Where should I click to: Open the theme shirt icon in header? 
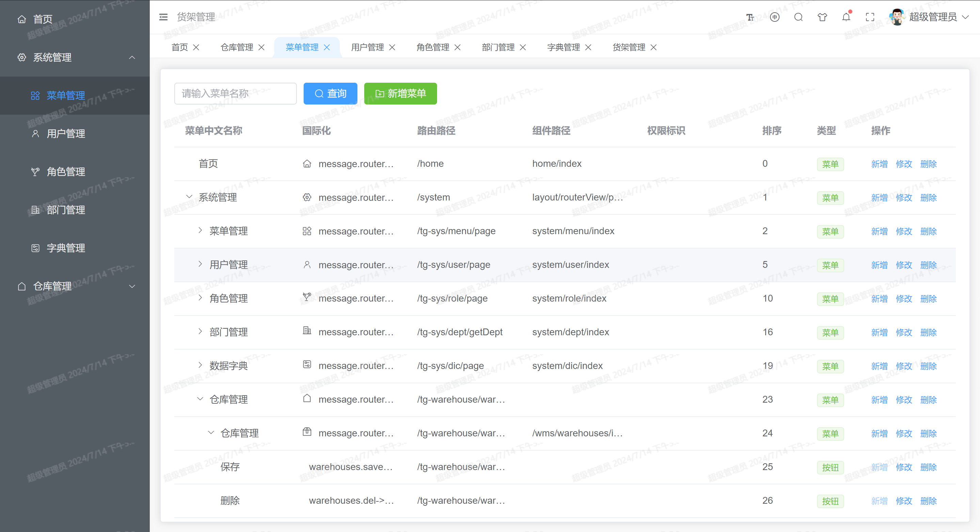(x=822, y=17)
